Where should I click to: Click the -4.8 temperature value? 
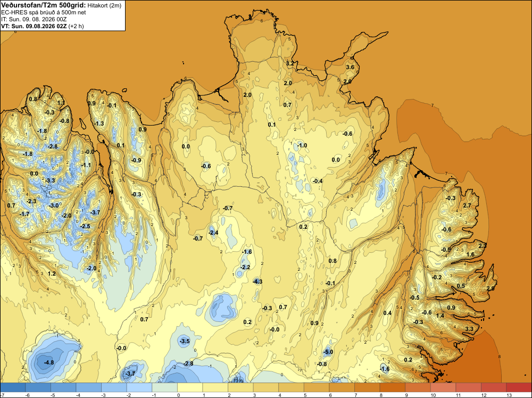coord(49,362)
